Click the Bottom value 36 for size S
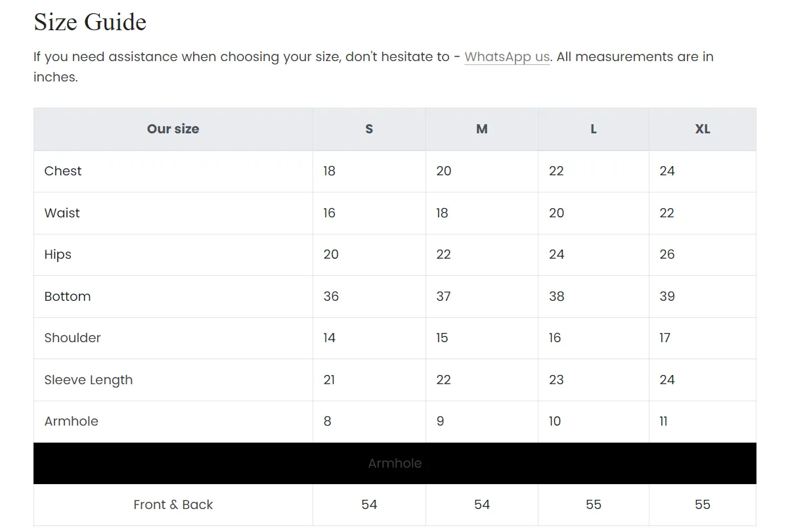Viewport: 788px width, 532px height. pyautogui.click(x=331, y=296)
